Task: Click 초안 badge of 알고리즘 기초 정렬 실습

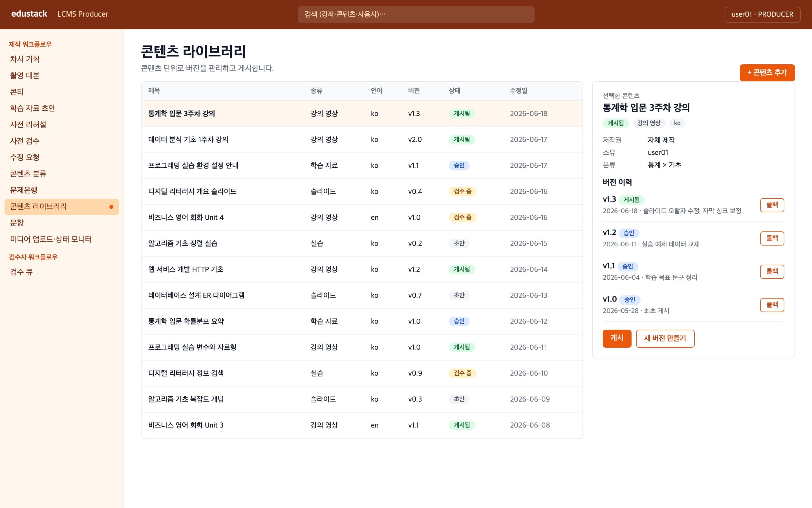Action: tap(459, 243)
